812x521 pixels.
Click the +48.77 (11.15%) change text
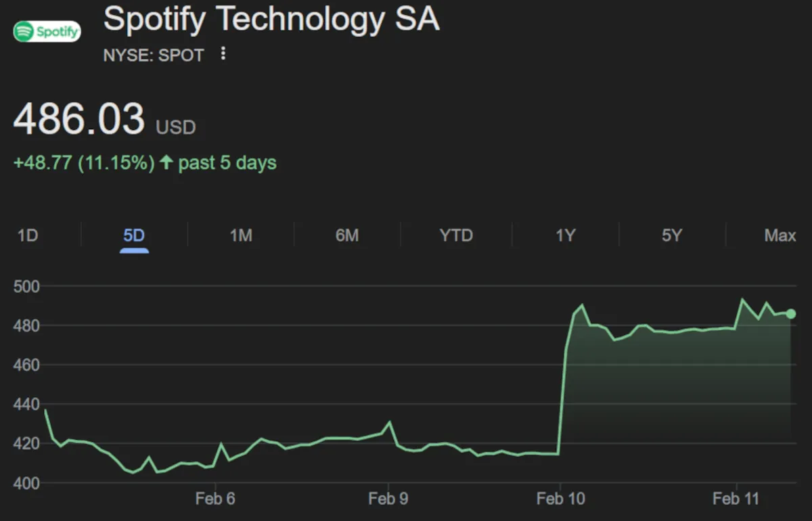pos(84,163)
